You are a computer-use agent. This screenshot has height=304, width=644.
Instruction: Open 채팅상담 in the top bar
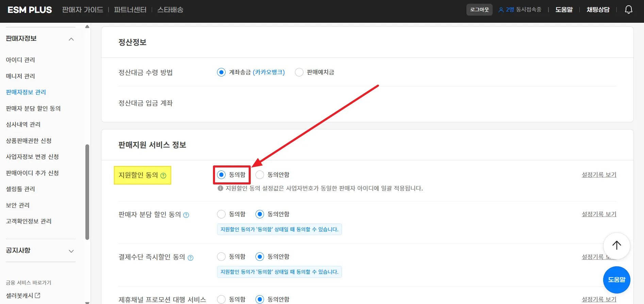[598, 10]
